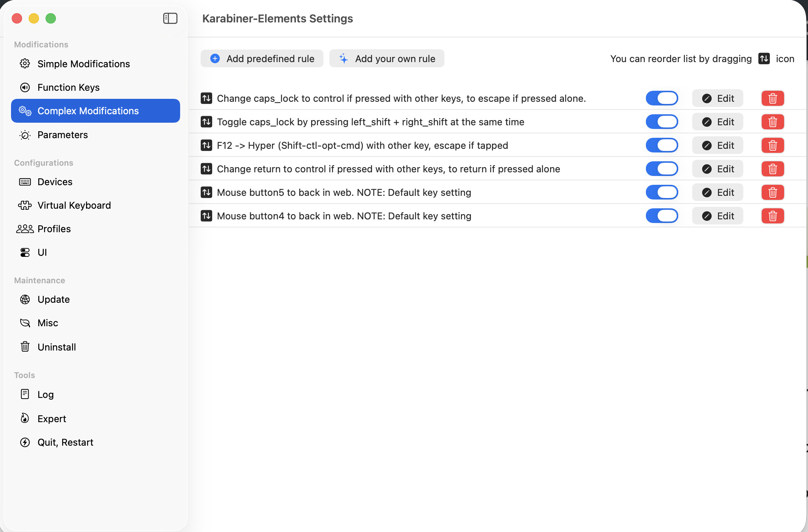The width and height of the screenshot is (808, 532).
Task: Edit the F12 Hyper key rule
Action: 718,145
